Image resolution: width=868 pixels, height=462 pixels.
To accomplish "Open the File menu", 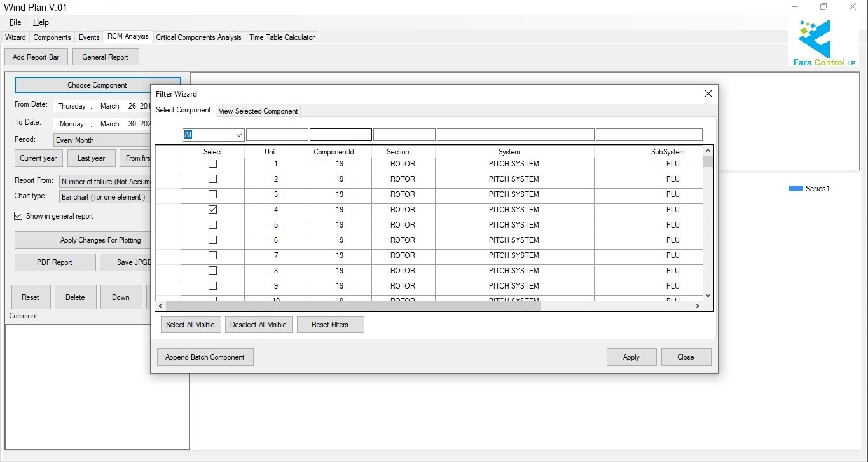I will click(x=15, y=22).
